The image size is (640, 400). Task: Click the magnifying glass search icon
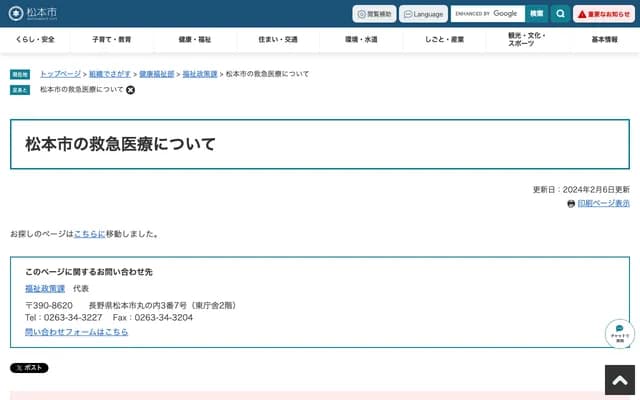click(x=560, y=13)
